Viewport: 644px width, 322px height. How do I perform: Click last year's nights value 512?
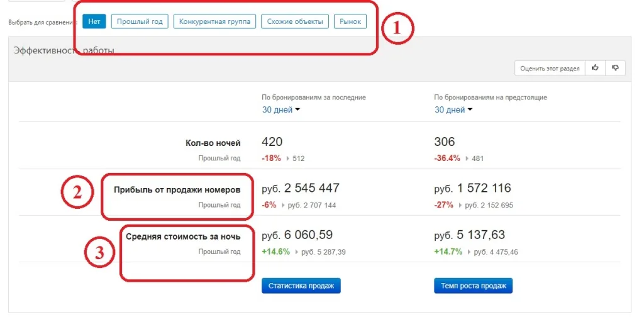click(299, 158)
